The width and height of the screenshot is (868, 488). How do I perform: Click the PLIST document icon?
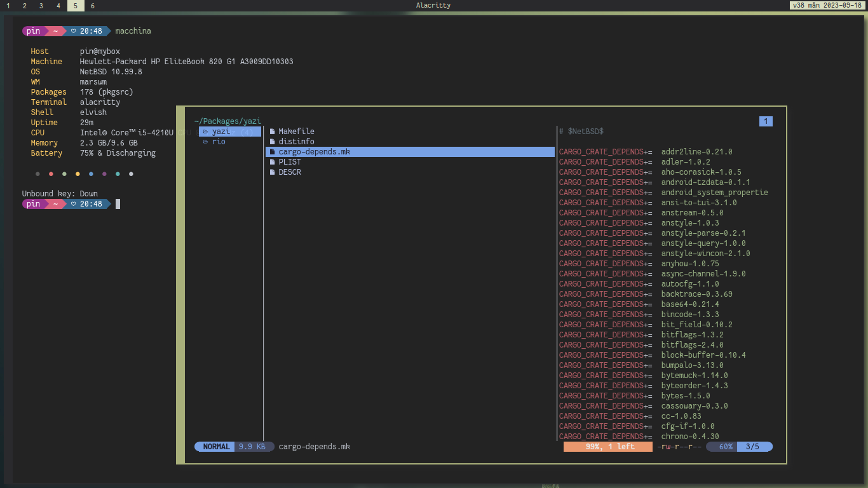point(273,161)
